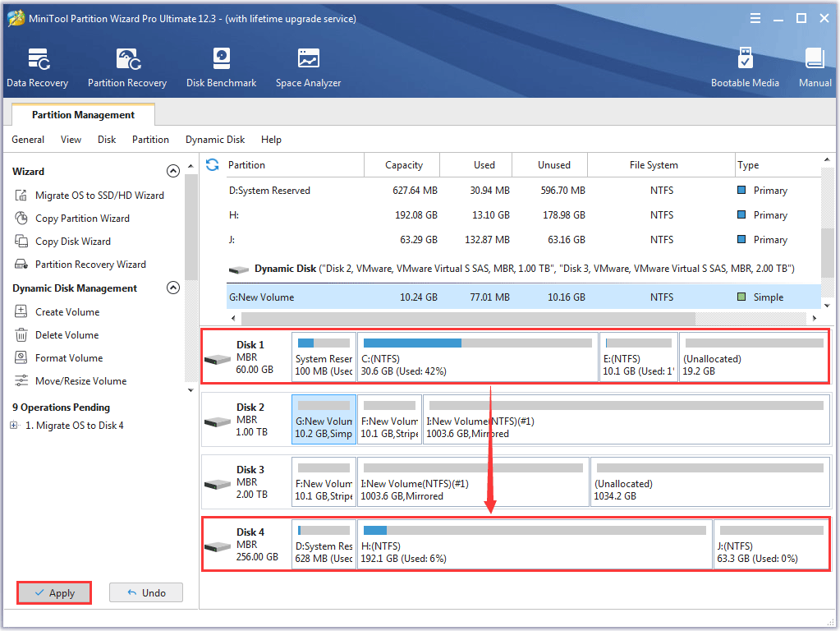840x631 pixels.
Task: Select the C:(NTFS) partition on Disk 1
Action: tap(477, 357)
